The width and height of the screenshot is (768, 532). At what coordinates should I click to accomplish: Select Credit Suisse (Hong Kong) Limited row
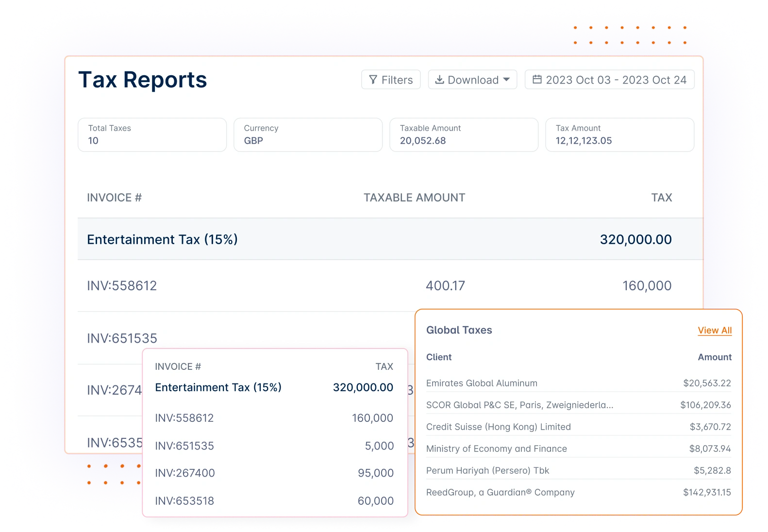[579, 427]
